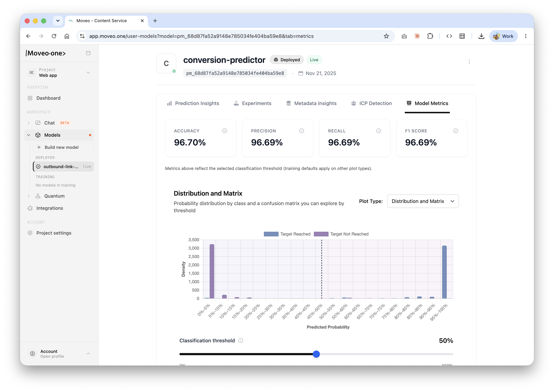
Task: Click the calendar icon beside Nov 21, 2025
Action: click(301, 73)
